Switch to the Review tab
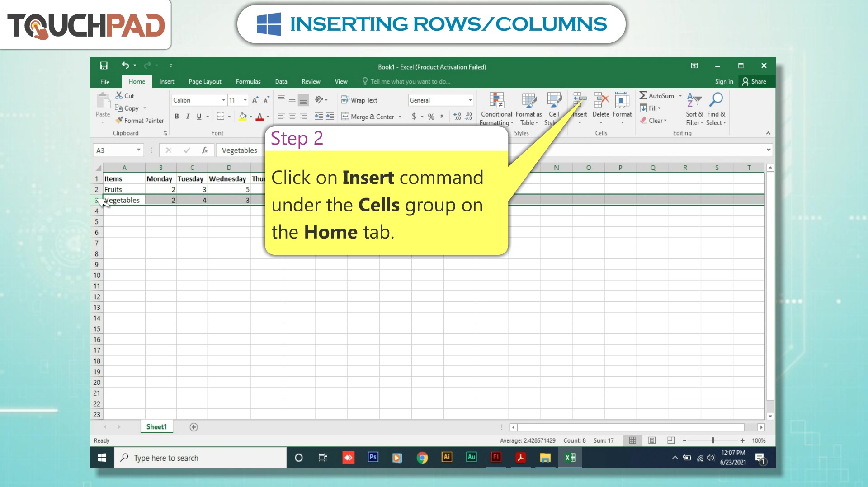 (311, 82)
